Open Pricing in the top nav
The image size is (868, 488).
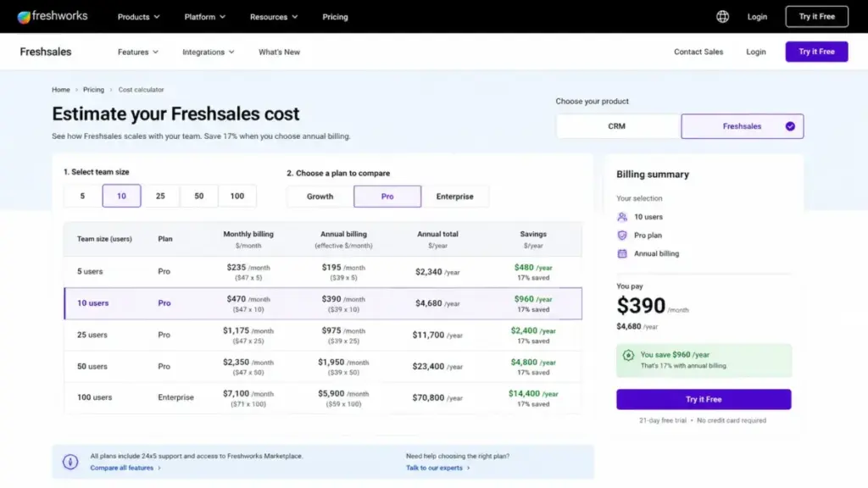point(335,17)
